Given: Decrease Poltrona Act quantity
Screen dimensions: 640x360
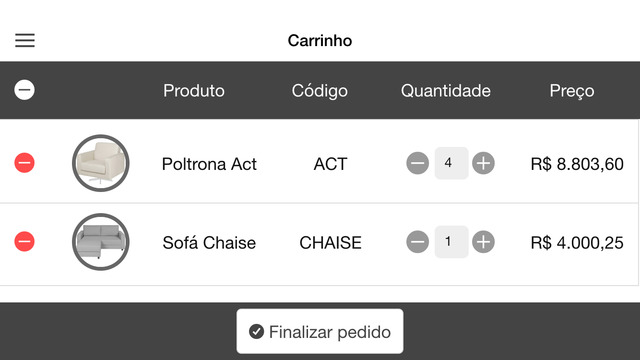Looking at the screenshot, I should click(418, 163).
